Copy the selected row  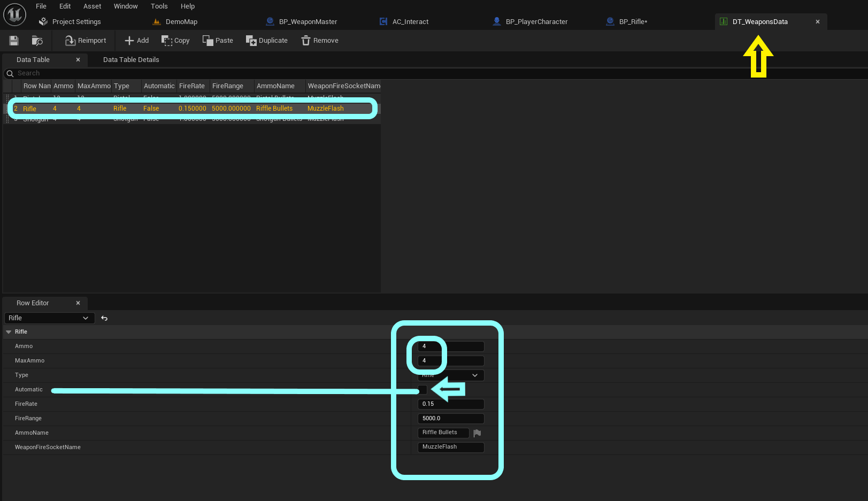[175, 41]
